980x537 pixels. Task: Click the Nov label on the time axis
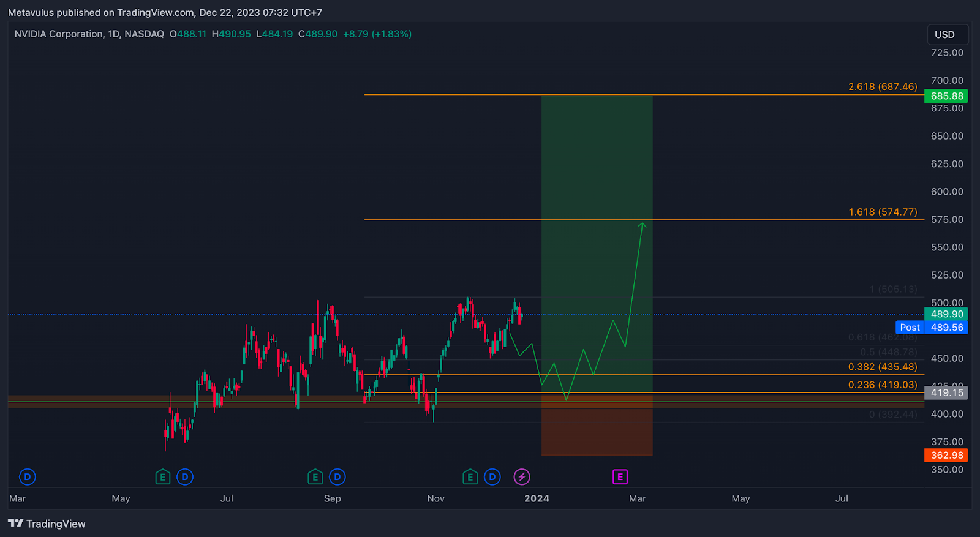pyautogui.click(x=436, y=498)
